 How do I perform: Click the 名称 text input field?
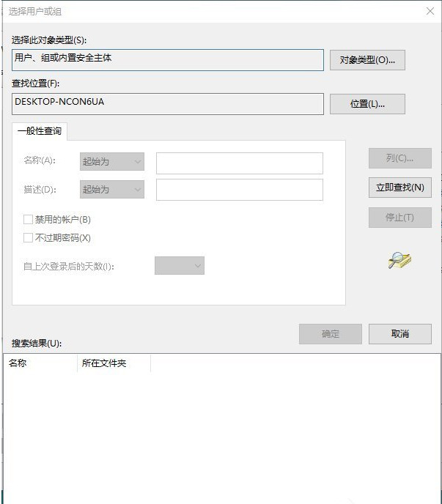[x=239, y=163]
